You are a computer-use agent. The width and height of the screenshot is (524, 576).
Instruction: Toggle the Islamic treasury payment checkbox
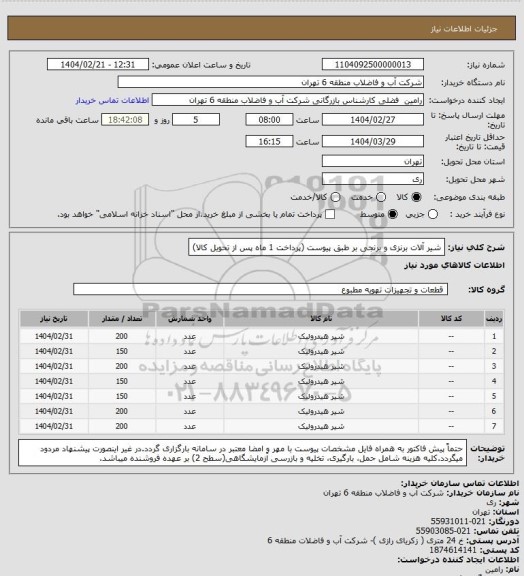pos(330,214)
